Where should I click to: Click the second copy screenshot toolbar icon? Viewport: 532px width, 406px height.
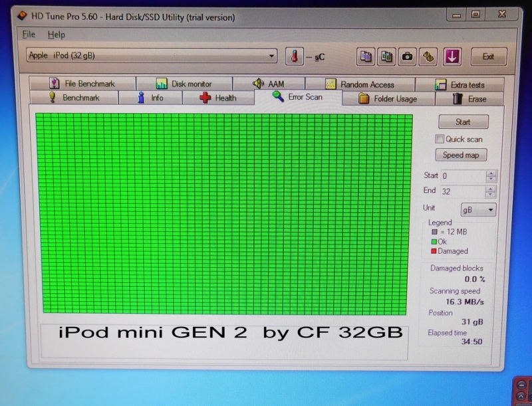(x=386, y=56)
